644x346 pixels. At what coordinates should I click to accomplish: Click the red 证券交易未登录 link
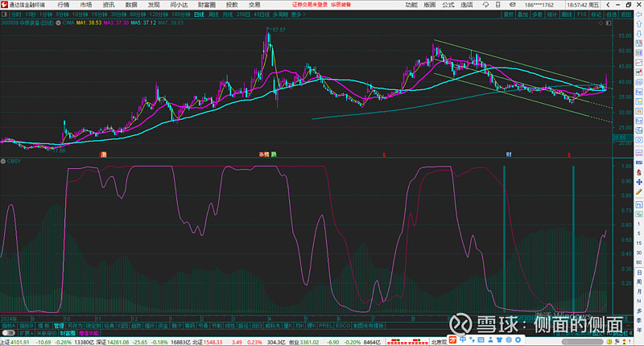click(x=310, y=5)
